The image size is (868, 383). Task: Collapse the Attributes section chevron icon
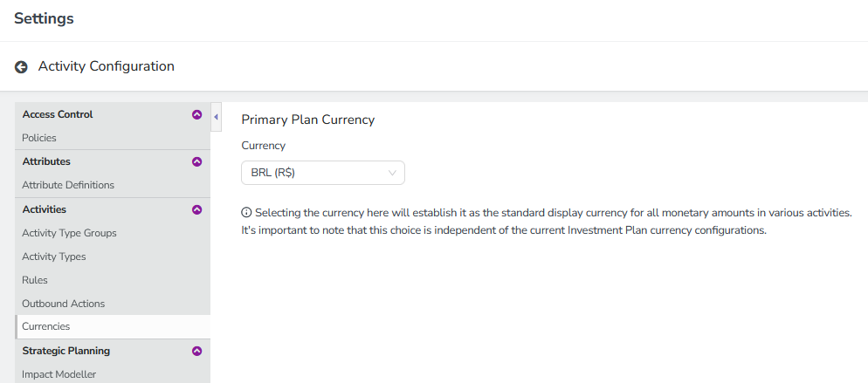tap(196, 161)
